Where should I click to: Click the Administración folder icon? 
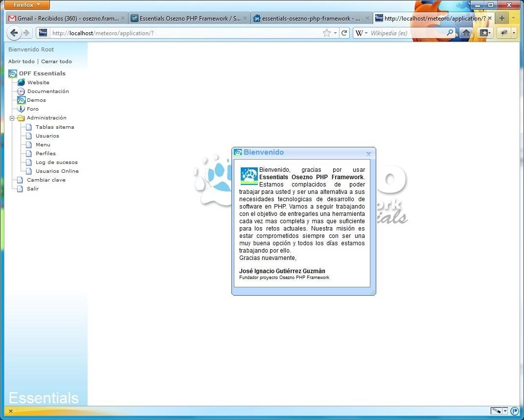pyautogui.click(x=22, y=117)
